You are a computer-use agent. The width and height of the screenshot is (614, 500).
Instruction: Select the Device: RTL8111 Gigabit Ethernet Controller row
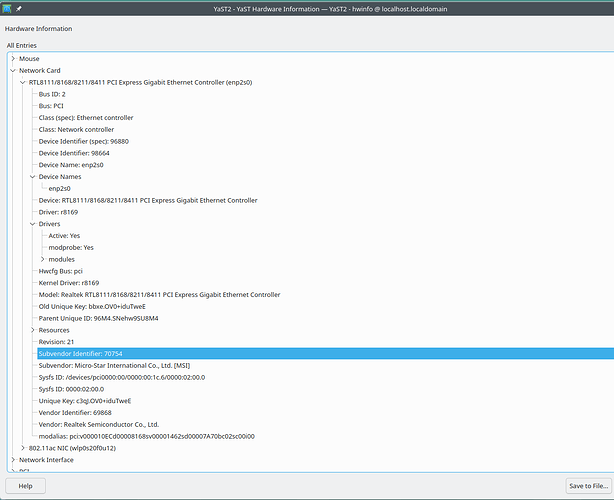point(148,200)
